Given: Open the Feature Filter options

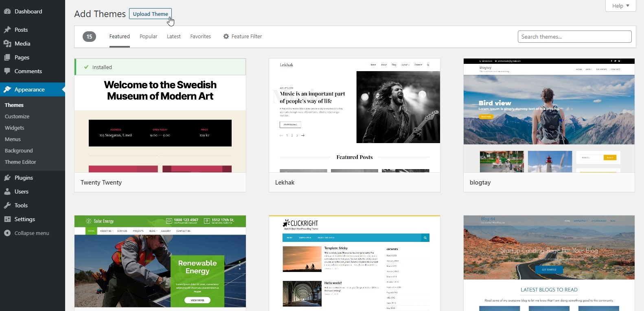Looking at the screenshot, I should pyautogui.click(x=243, y=37).
